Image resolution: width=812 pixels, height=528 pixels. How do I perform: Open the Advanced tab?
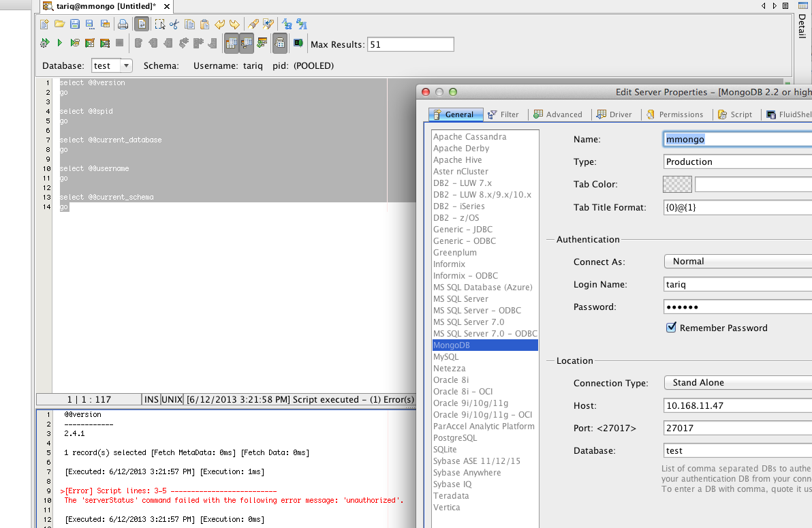558,114
